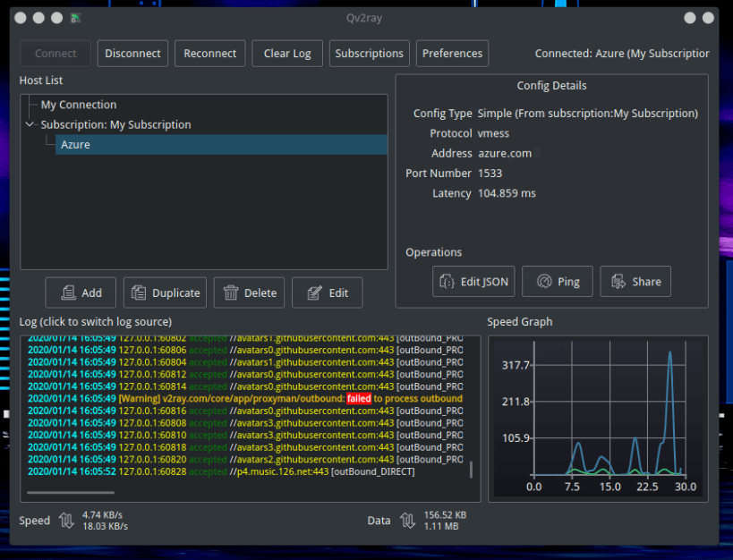Click the Host List label
This screenshot has height=560, width=733.
40,81
